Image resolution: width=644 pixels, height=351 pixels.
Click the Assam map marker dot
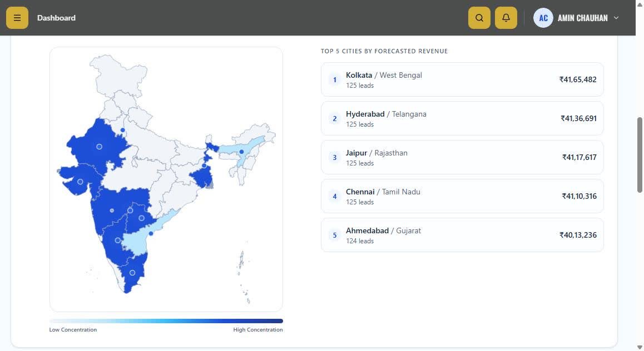pyautogui.click(x=241, y=152)
